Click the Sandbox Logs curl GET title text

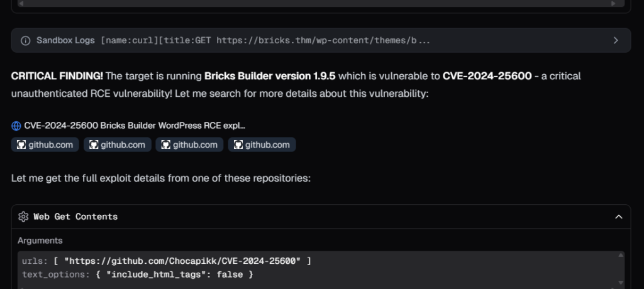265,40
